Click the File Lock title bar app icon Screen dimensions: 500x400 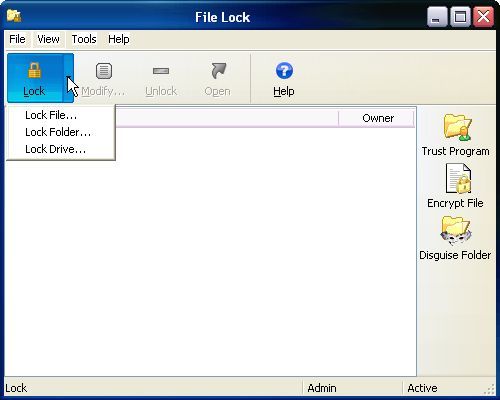(x=14, y=16)
